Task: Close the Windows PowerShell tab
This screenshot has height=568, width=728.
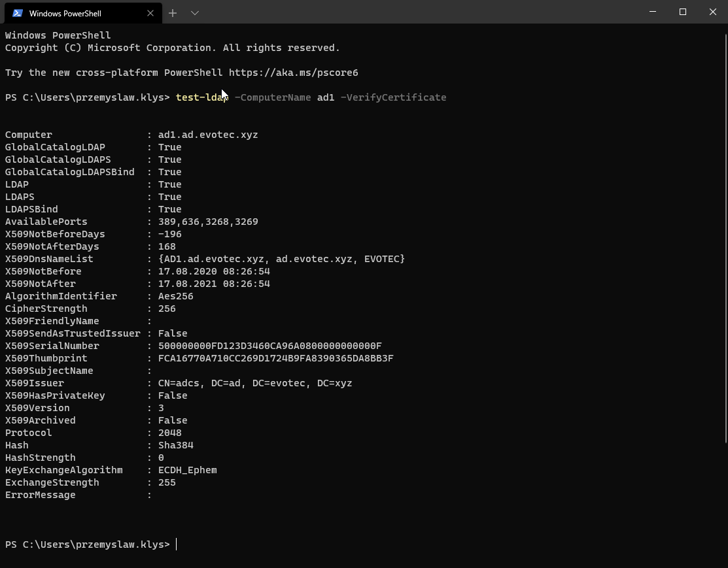Action: click(x=150, y=13)
